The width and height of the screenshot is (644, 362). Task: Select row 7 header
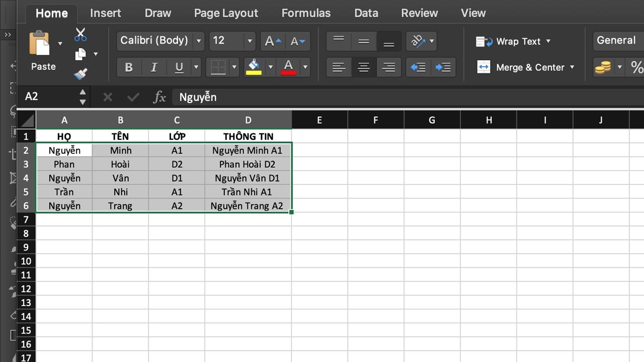tap(26, 220)
